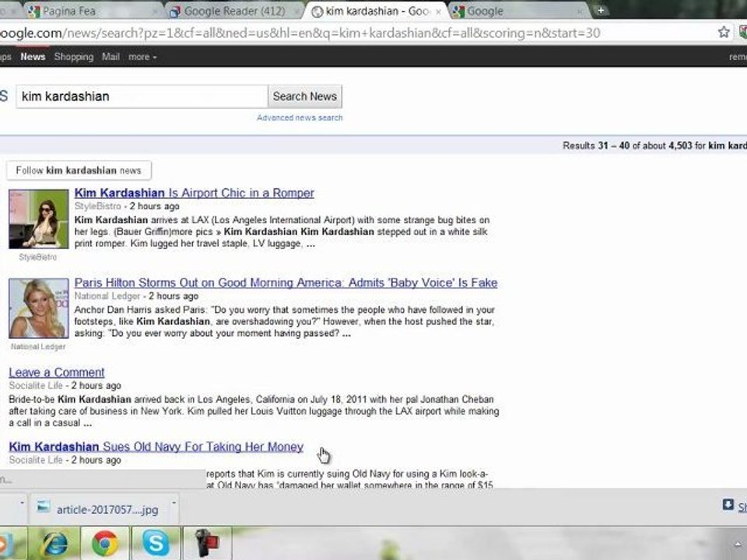
Task: Select the kim kardashian search tab
Action: (377, 11)
